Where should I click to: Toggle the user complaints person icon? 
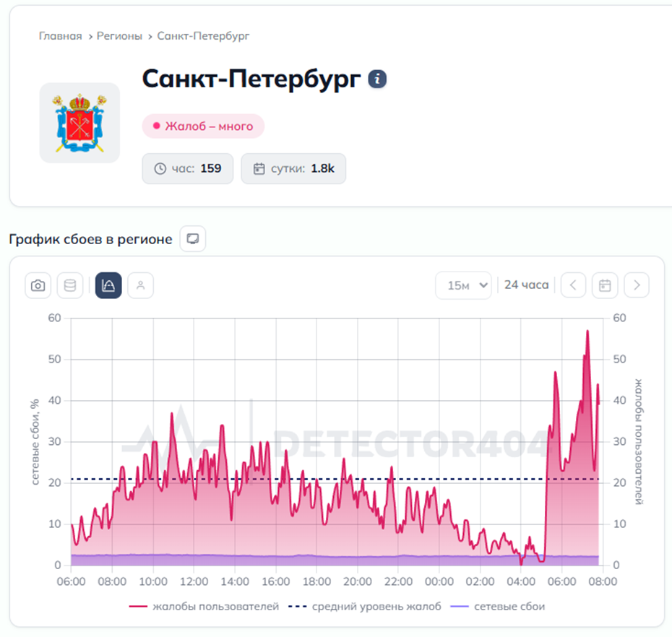click(141, 285)
